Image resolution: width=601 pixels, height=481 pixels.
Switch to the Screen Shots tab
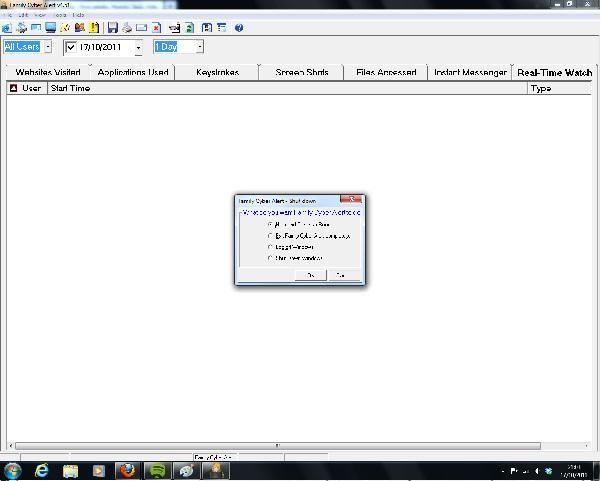pyautogui.click(x=302, y=73)
